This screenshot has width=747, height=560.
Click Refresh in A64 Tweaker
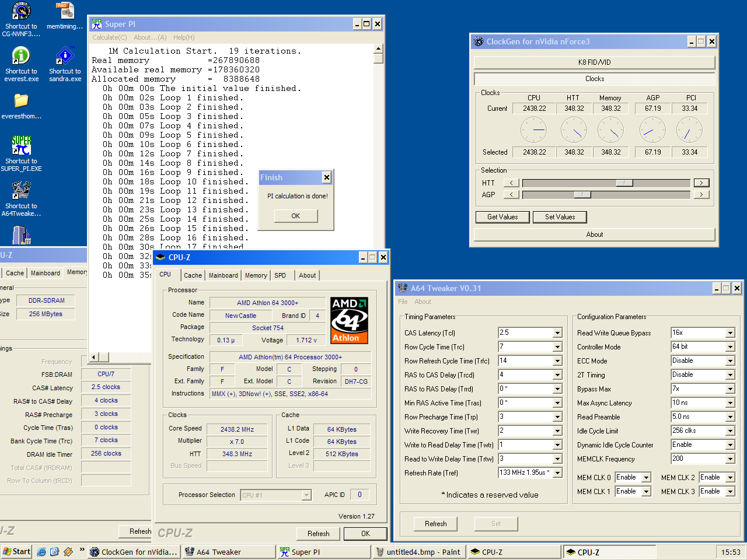coord(436,524)
